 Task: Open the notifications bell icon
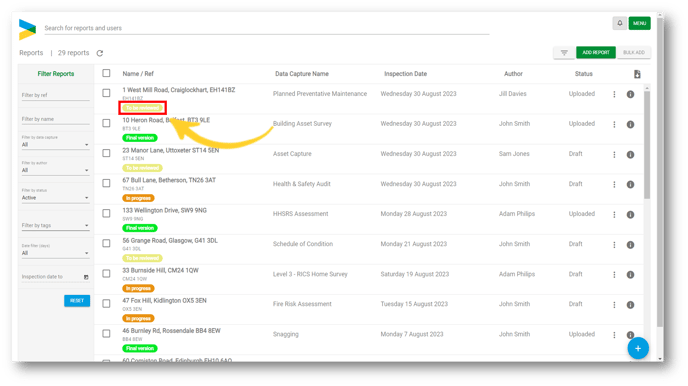(x=620, y=23)
